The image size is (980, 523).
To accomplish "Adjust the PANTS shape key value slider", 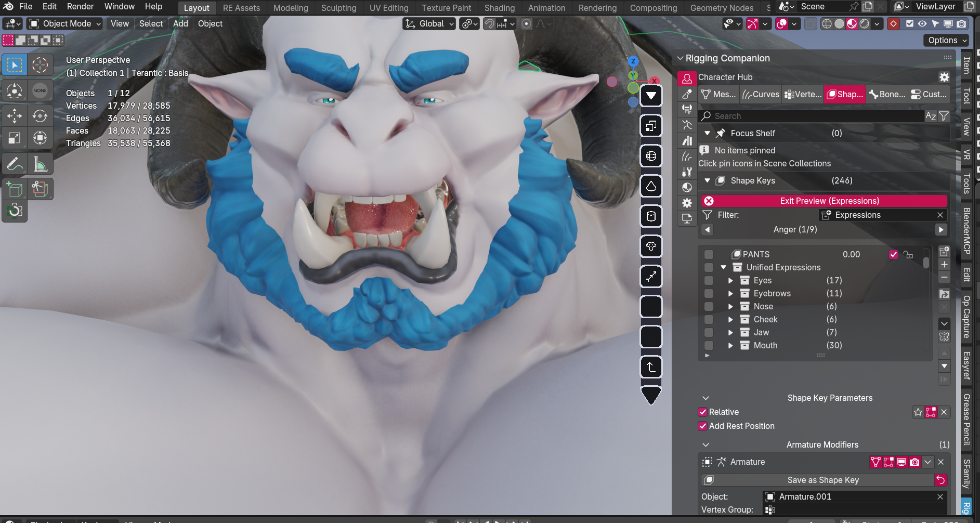I will click(x=851, y=255).
